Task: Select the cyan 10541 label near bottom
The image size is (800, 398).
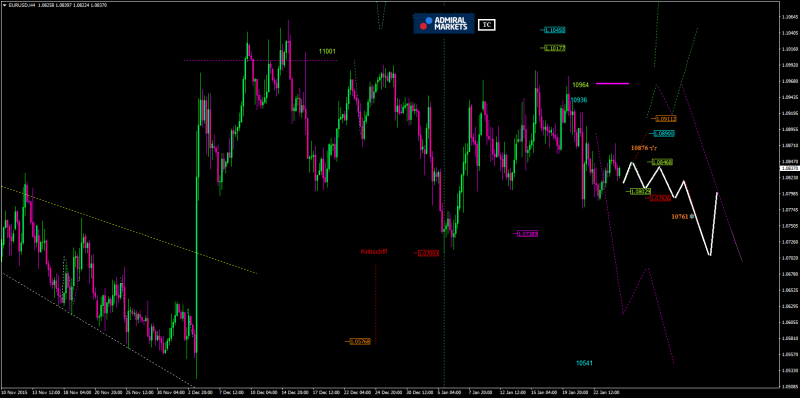Action: click(x=584, y=363)
